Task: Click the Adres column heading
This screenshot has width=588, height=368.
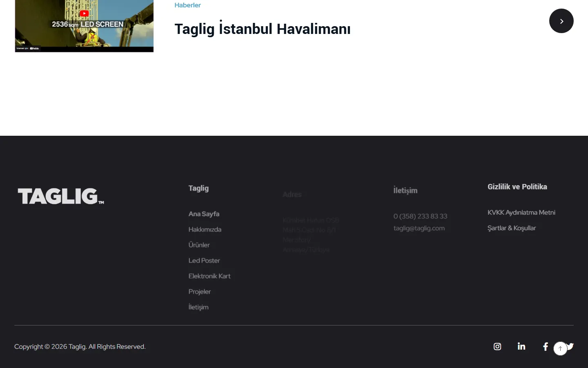Action: point(292,195)
